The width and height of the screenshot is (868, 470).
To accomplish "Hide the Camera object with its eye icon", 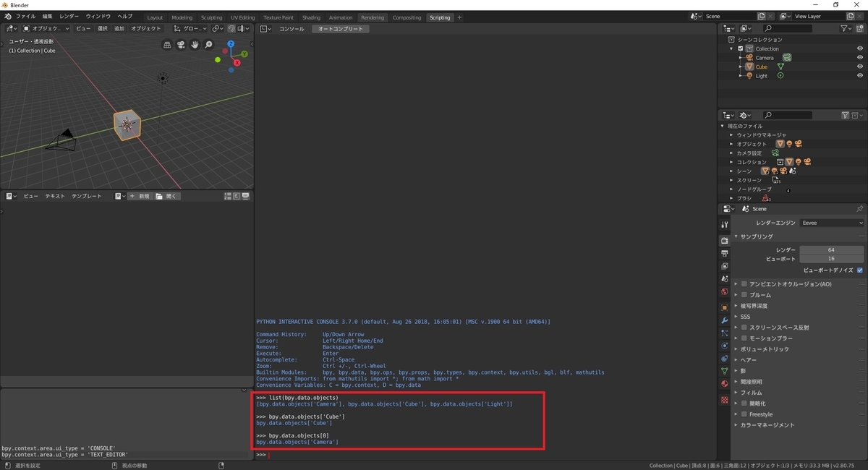I will (x=860, y=57).
